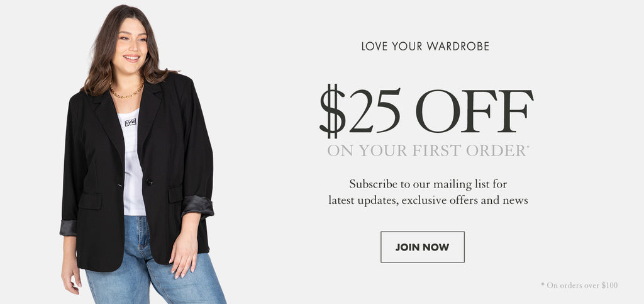Click the LOVE YOUR WARDROBE heading
The height and width of the screenshot is (304, 644).
point(425,46)
